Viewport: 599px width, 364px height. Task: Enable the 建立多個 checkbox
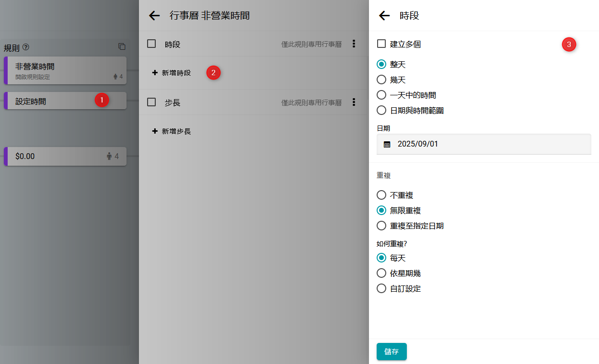(381, 44)
